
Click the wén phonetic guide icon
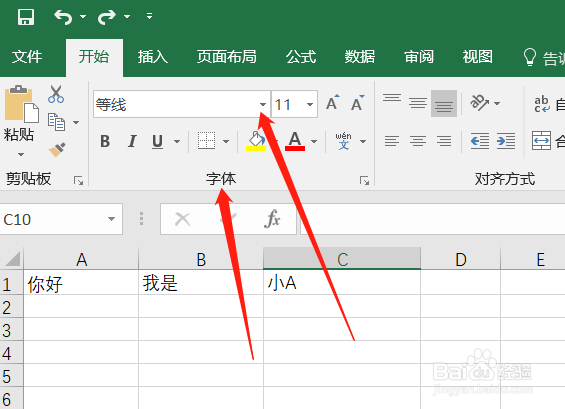[343, 141]
